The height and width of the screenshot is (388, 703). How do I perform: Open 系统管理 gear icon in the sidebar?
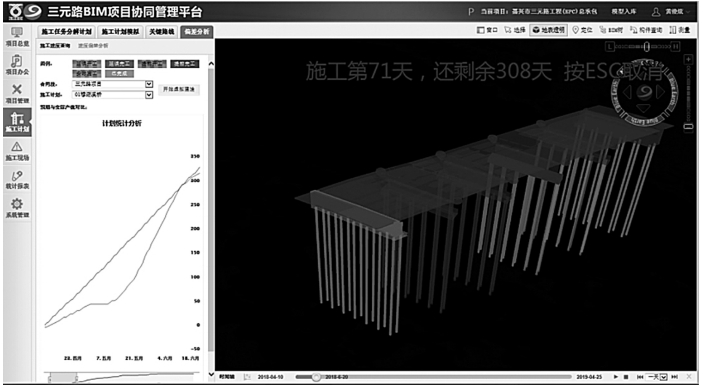17,209
